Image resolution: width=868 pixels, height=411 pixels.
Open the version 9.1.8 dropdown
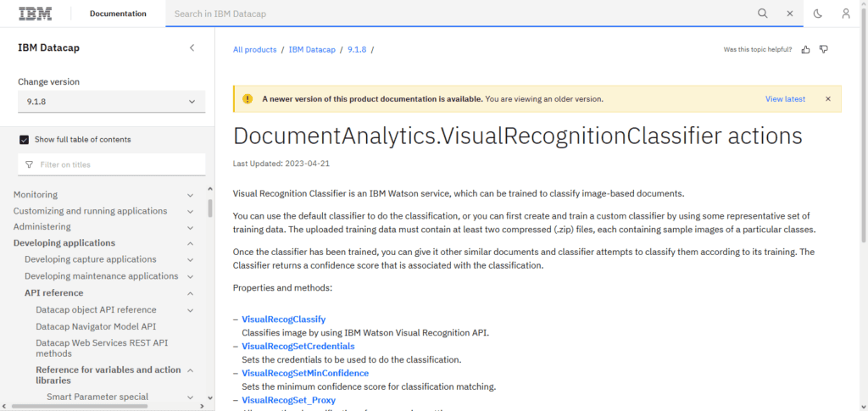coord(112,102)
